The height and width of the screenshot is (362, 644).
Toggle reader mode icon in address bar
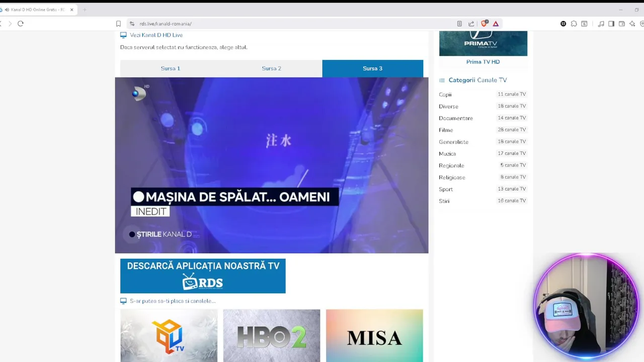pos(459,24)
